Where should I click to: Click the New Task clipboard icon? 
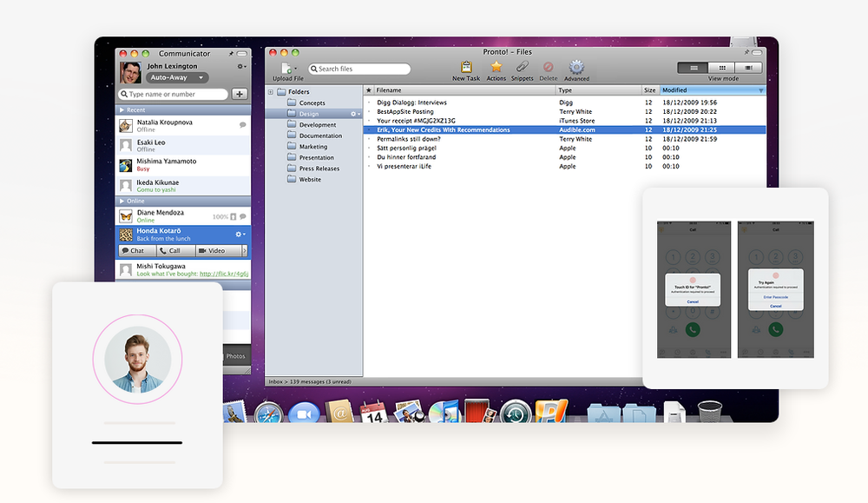pyautogui.click(x=466, y=67)
